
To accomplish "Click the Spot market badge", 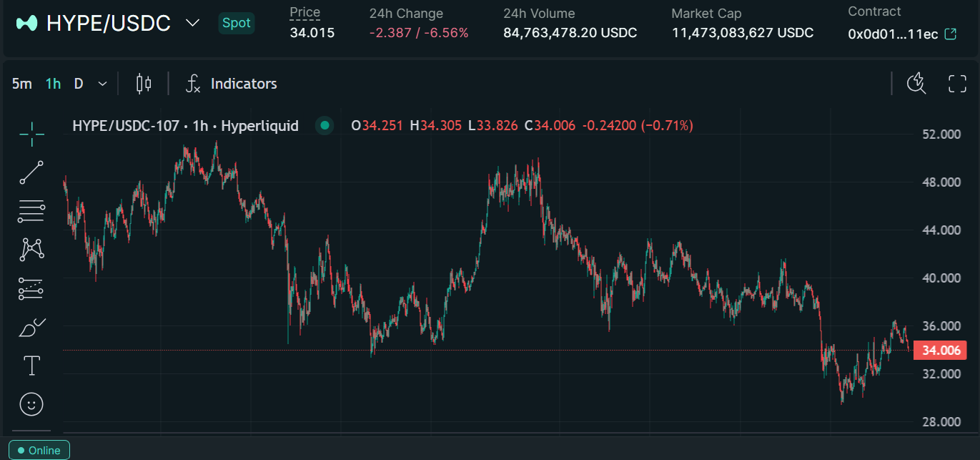I will click(x=237, y=23).
